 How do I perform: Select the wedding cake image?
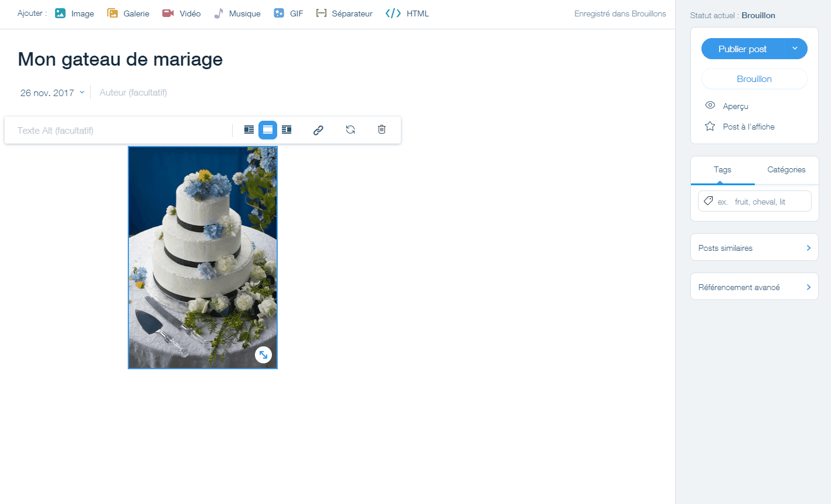(203, 257)
